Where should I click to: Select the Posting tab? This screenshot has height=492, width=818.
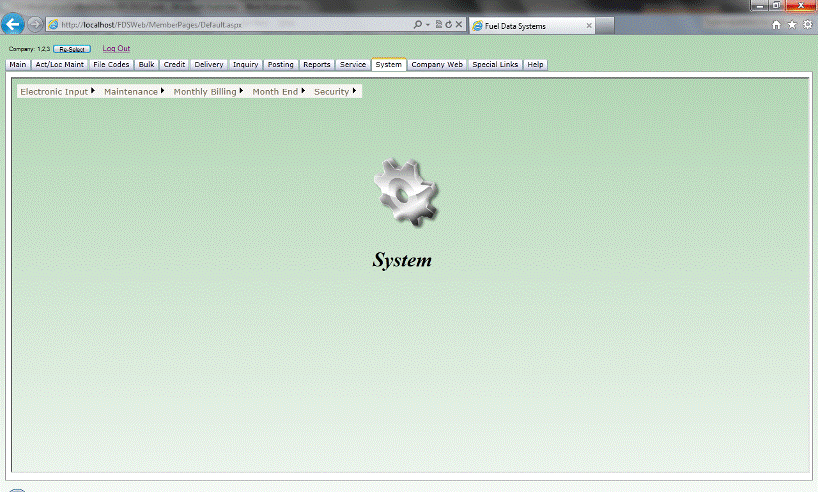coord(281,65)
